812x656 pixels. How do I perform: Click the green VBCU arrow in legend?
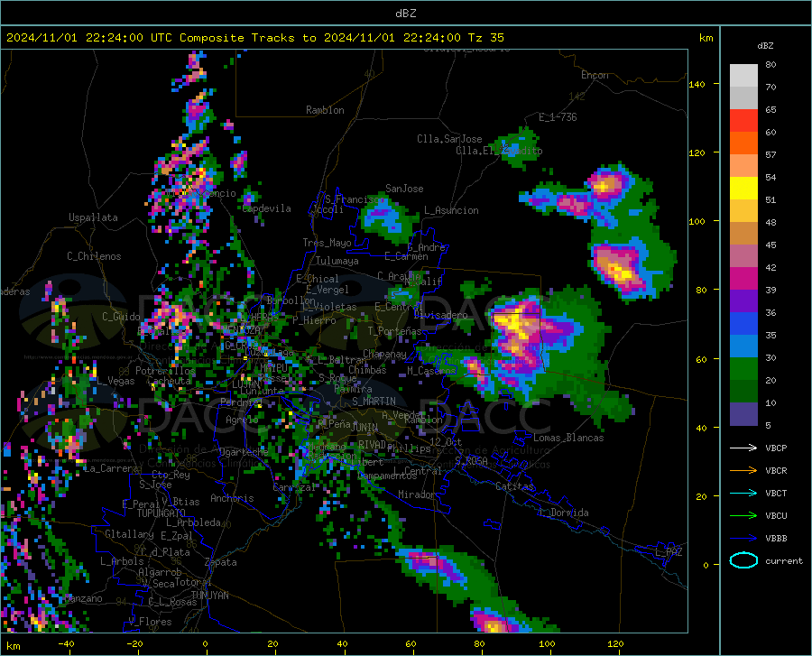click(743, 516)
